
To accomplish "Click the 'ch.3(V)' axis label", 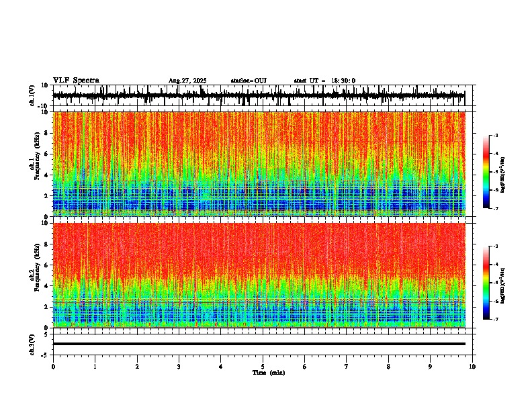I will pyautogui.click(x=32, y=345).
